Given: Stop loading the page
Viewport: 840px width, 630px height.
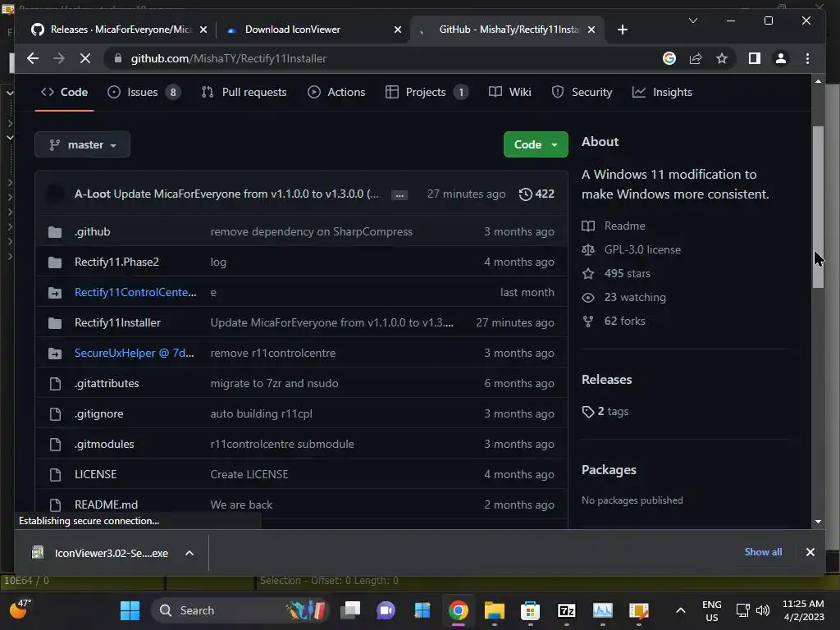Looking at the screenshot, I should coord(85,58).
